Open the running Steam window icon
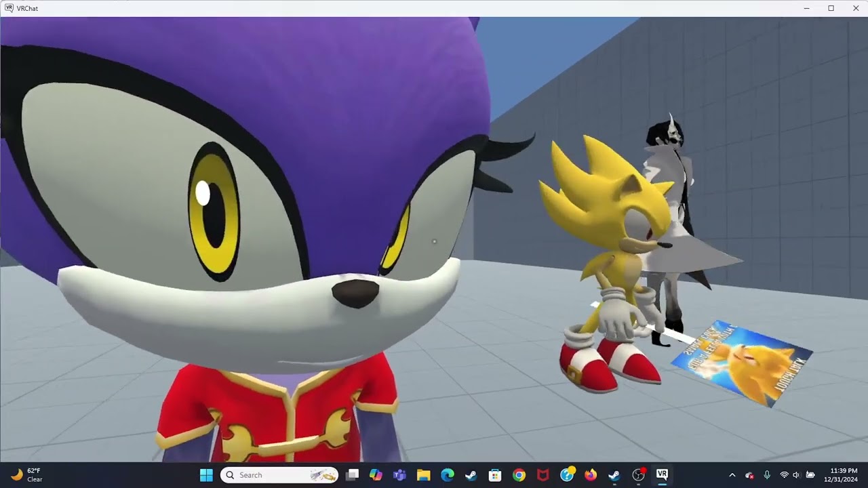The width and height of the screenshot is (868, 488). 614,475
